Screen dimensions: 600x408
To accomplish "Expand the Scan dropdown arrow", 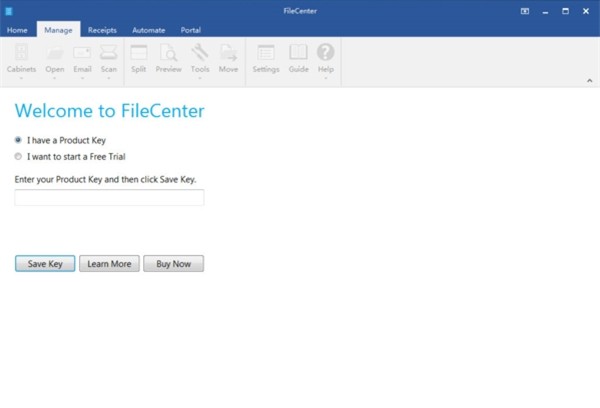I will (109, 78).
